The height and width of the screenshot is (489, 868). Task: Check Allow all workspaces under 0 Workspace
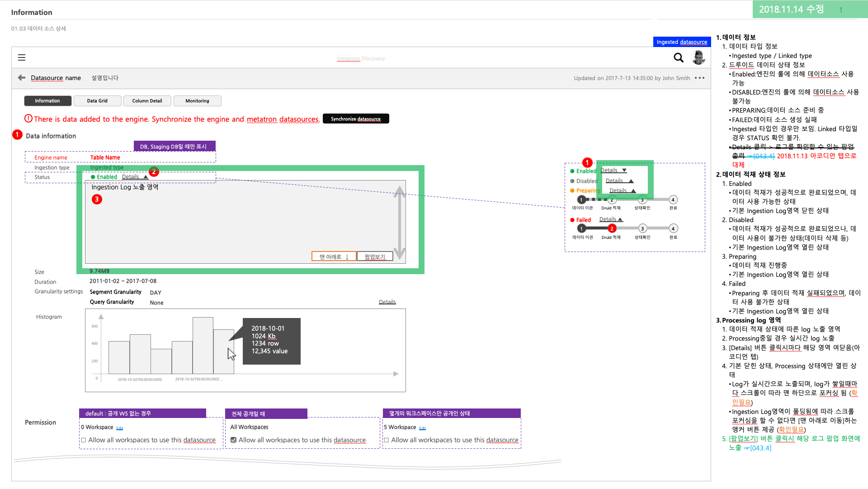pos(83,440)
